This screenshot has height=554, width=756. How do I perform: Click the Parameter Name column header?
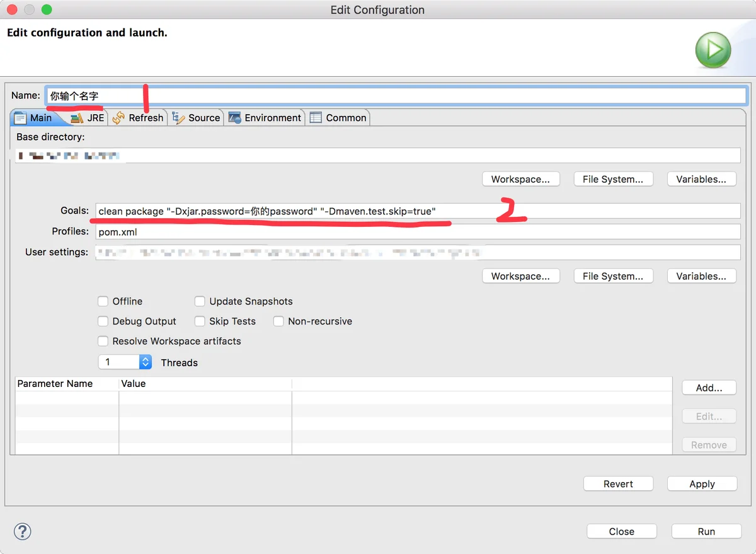(x=67, y=383)
